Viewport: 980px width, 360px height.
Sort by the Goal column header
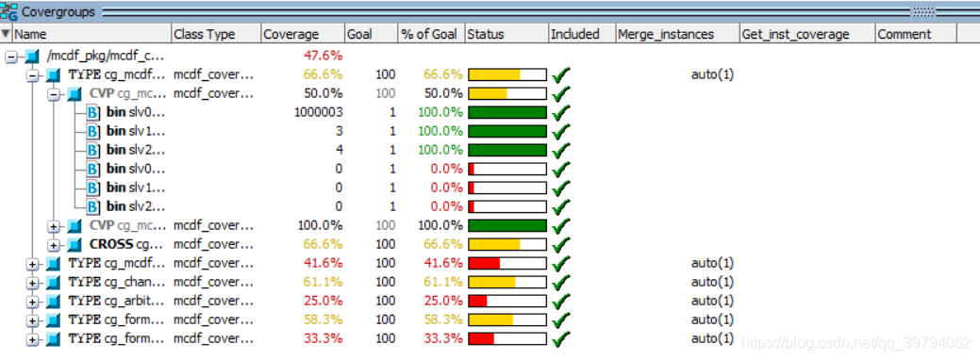pyautogui.click(x=372, y=34)
